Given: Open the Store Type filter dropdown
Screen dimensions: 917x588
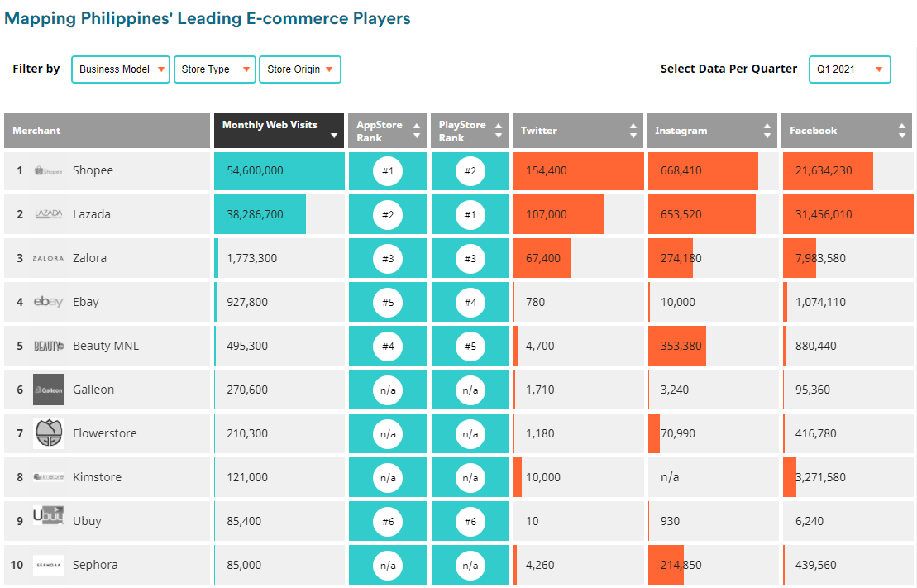Looking at the screenshot, I should [215, 69].
